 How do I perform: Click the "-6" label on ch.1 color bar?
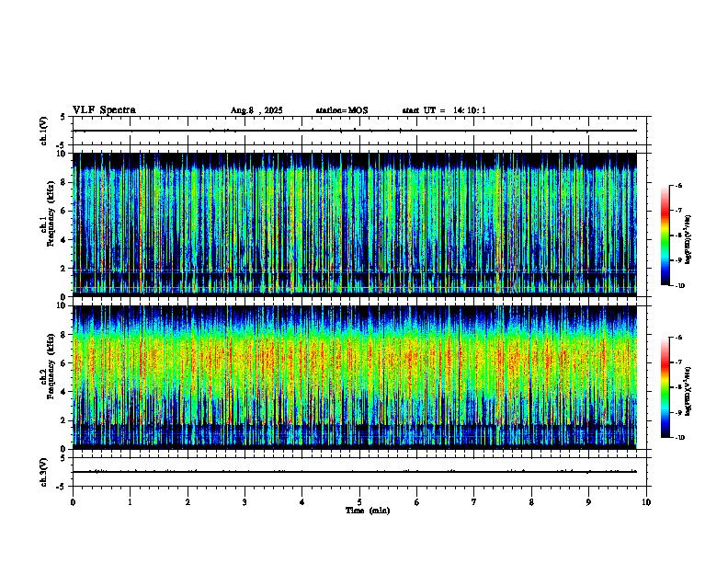[x=678, y=186]
